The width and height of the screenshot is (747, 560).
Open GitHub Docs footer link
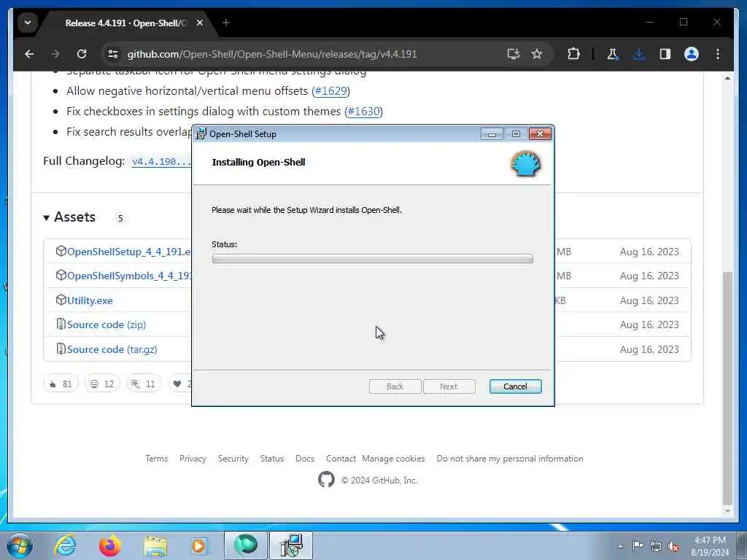click(x=304, y=459)
